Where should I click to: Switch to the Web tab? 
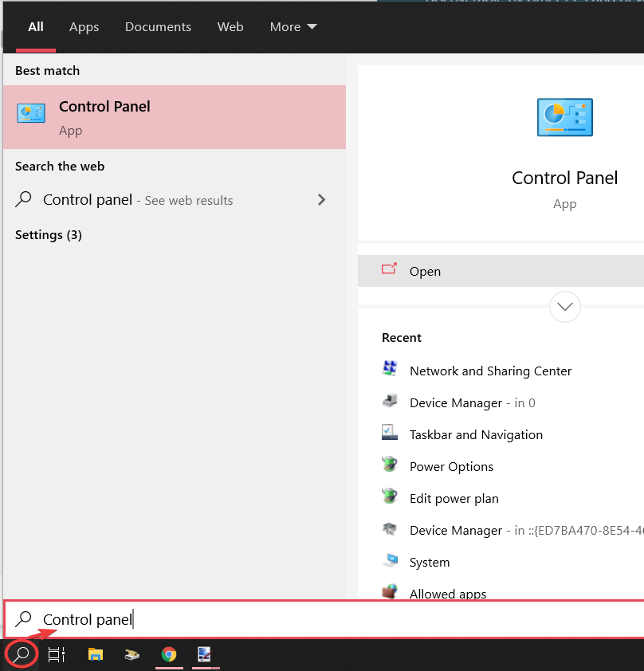(x=230, y=27)
